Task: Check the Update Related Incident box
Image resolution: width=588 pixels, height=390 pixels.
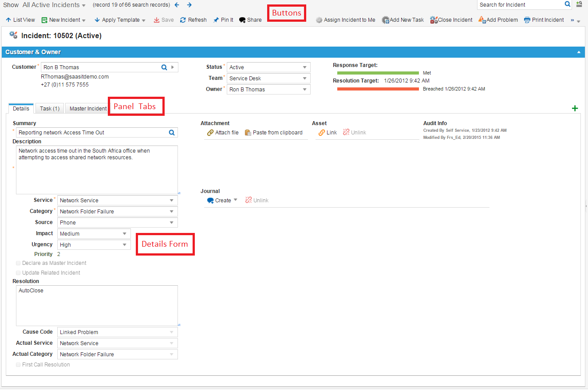Action: [18, 273]
